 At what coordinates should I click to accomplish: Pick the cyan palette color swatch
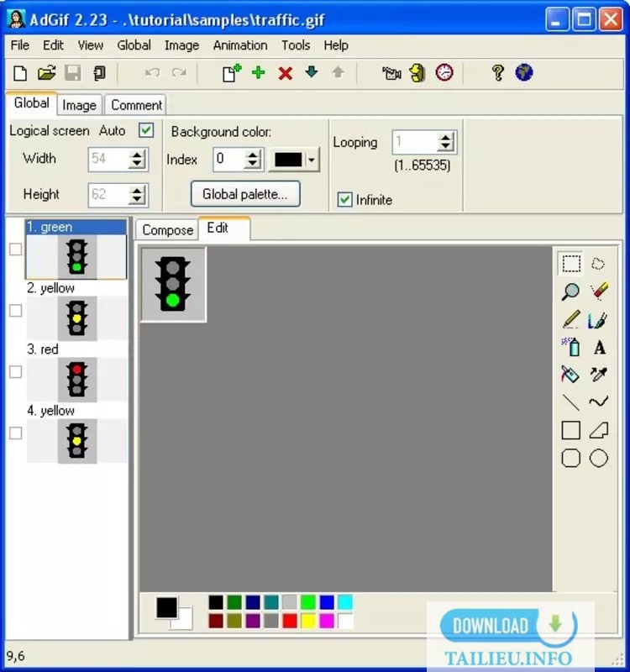[x=345, y=602]
